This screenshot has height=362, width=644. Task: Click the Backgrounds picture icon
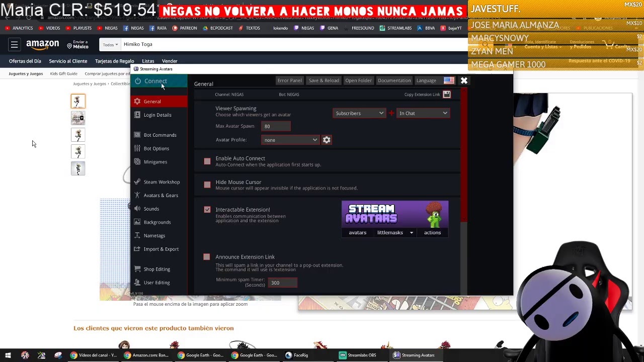pyautogui.click(x=137, y=222)
